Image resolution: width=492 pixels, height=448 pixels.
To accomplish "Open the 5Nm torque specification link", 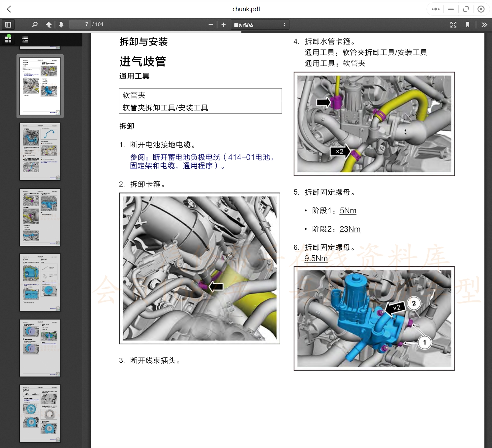I will click(348, 210).
